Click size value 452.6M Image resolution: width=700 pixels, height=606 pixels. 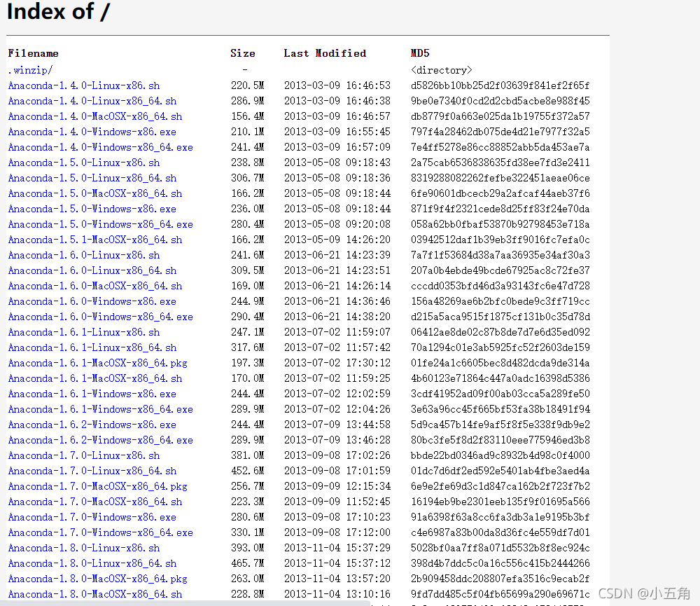click(248, 471)
